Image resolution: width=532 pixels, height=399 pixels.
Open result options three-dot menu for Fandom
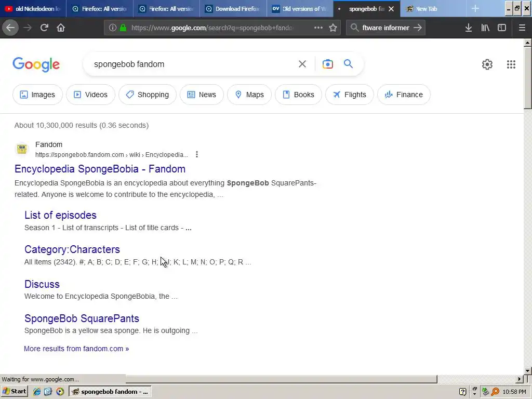197,155
